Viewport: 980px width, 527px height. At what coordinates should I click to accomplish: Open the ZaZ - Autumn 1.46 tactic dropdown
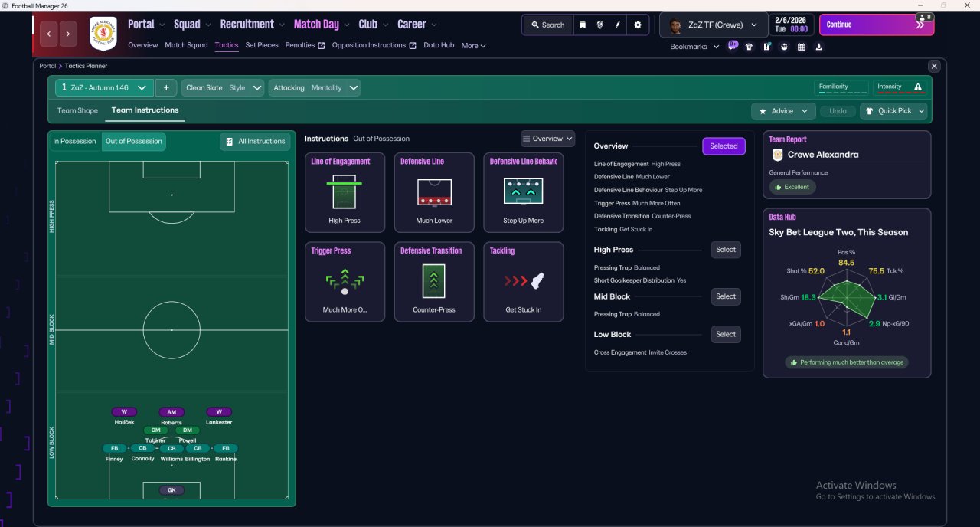(x=104, y=87)
